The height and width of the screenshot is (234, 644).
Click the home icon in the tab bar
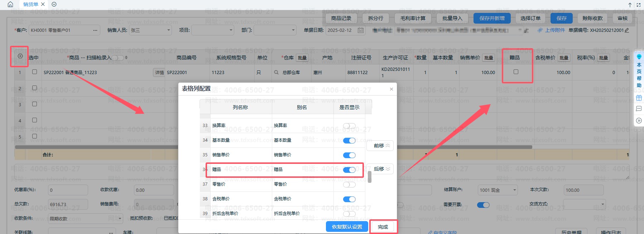(10, 4)
